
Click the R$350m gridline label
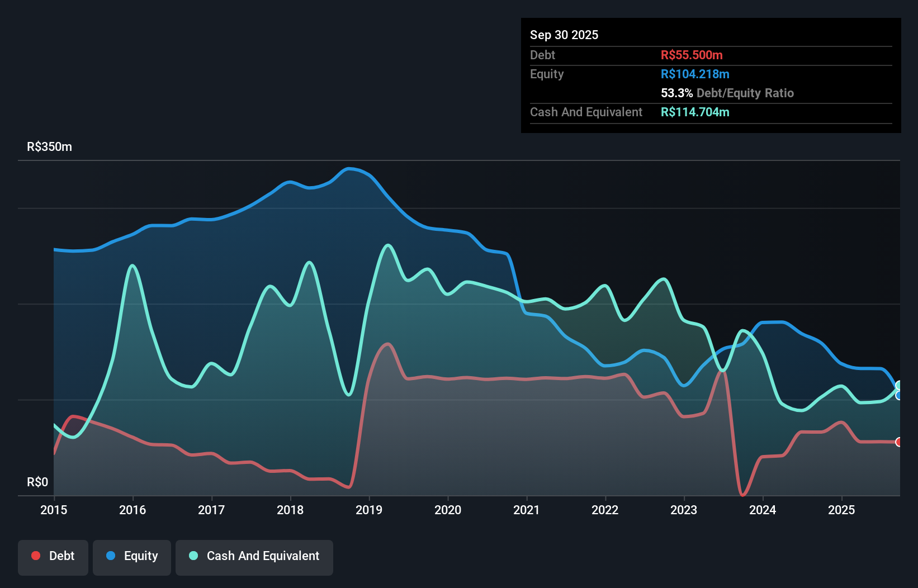pyautogui.click(x=49, y=146)
